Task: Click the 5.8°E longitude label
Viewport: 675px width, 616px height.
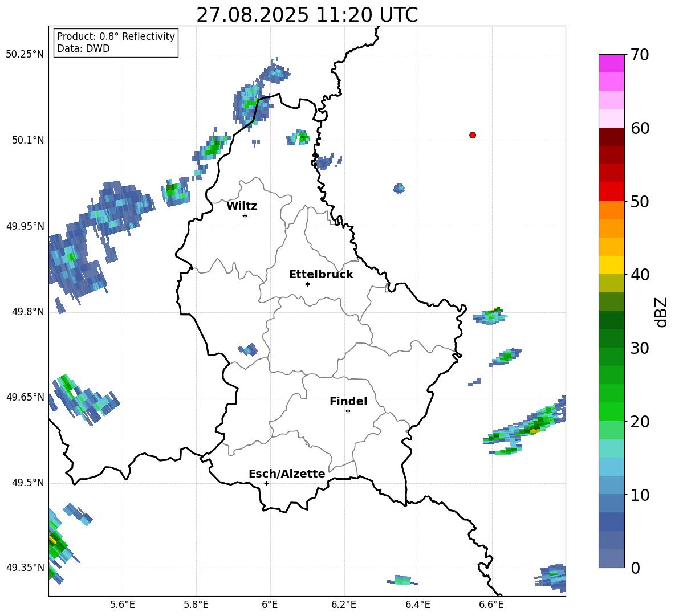Action: [x=196, y=605]
